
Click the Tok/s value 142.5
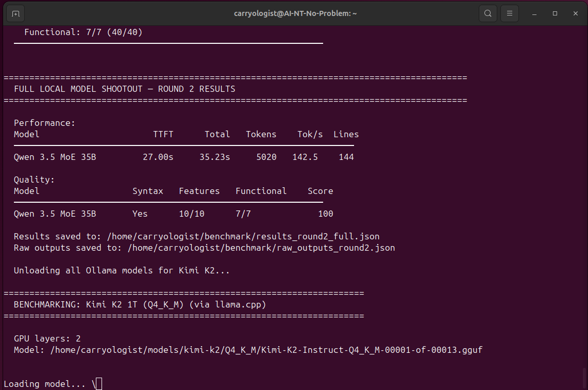pyautogui.click(x=305, y=157)
